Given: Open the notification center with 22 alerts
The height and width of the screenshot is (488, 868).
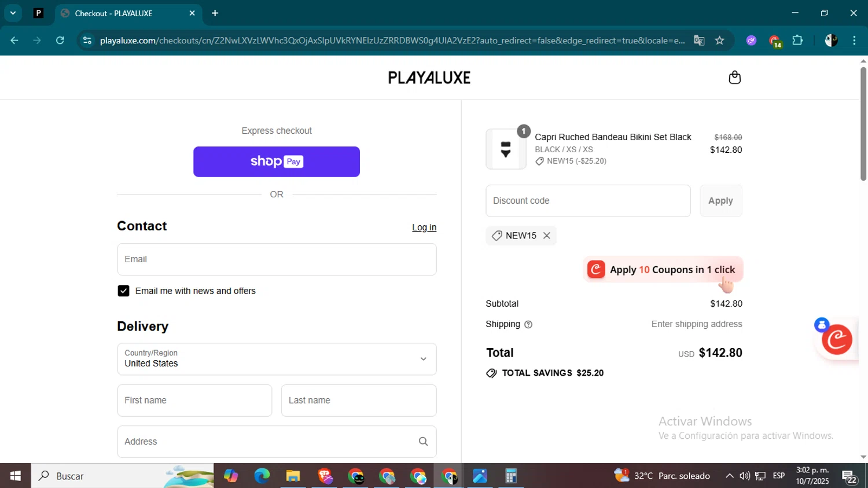Looking at the screenshot, I should (x=849, y=476).
